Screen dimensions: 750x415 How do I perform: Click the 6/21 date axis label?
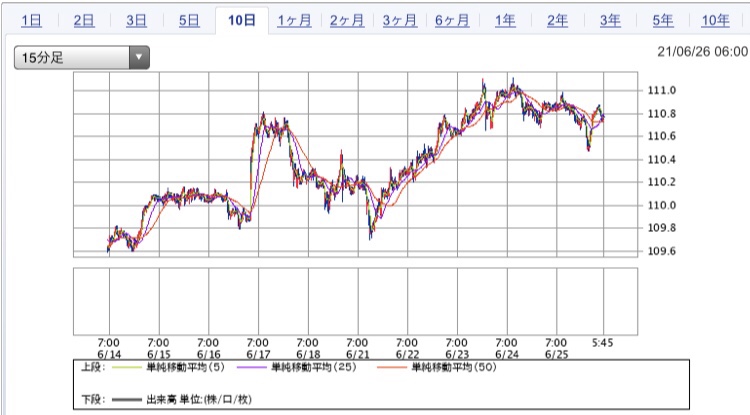(x=358, y=355)
